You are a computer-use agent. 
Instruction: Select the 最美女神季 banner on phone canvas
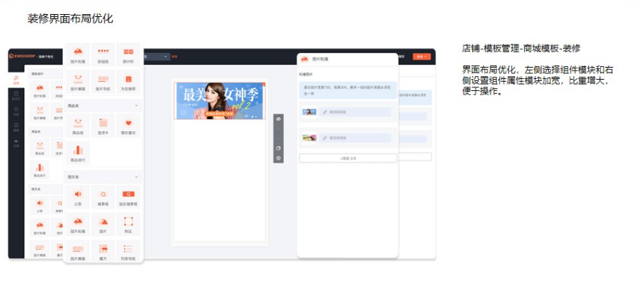click(x=220, y=101)
